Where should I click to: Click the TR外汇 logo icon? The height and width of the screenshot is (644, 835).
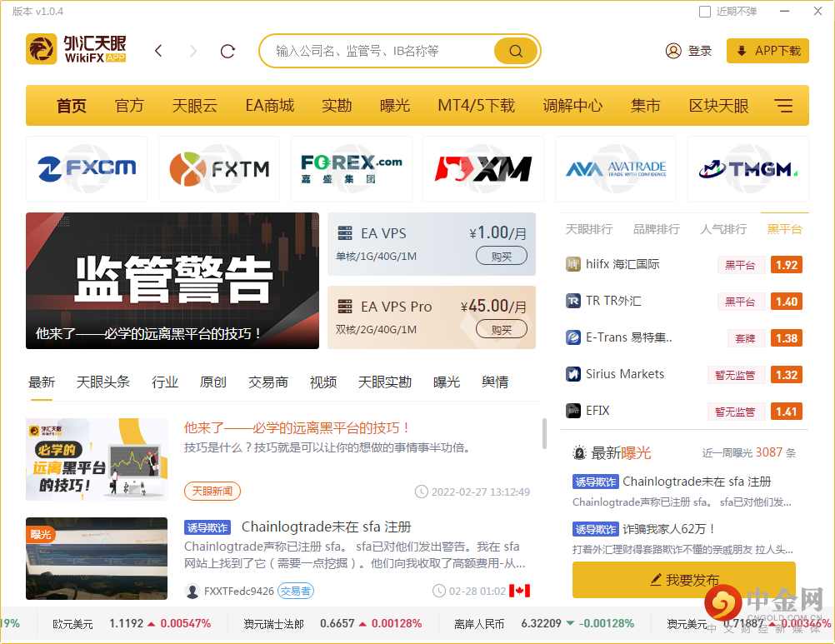[x=573, y=302]
